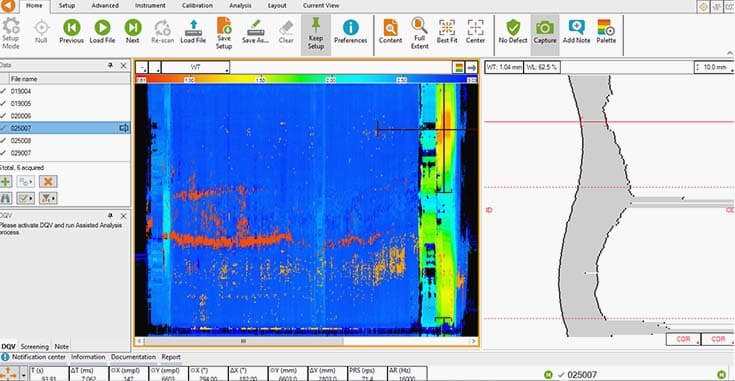Go to Previous file
This screenshot has width=735, height=381.
pos(71,28)
